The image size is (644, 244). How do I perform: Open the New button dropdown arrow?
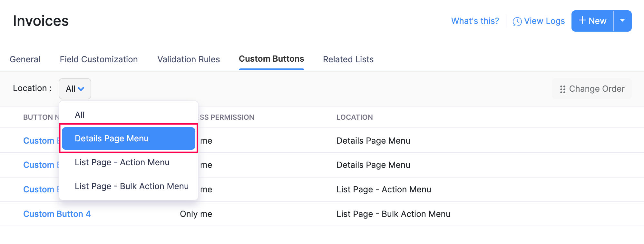coord(622,21)
